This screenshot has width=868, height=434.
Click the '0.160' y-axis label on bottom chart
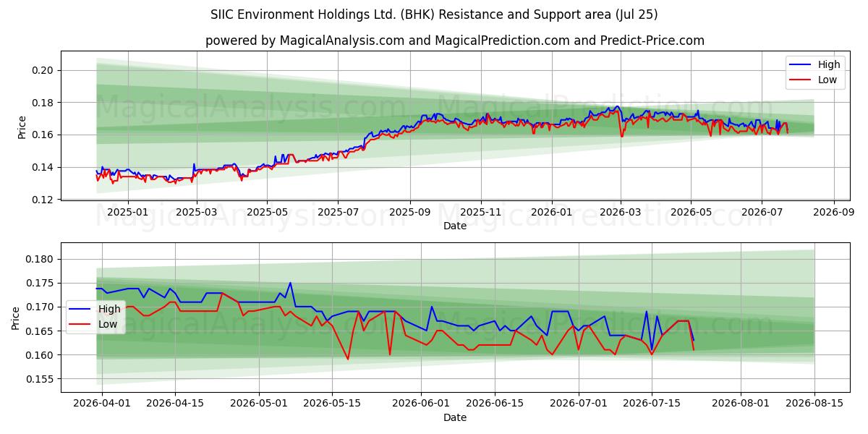pyautogui.click(x=41, y=355)
